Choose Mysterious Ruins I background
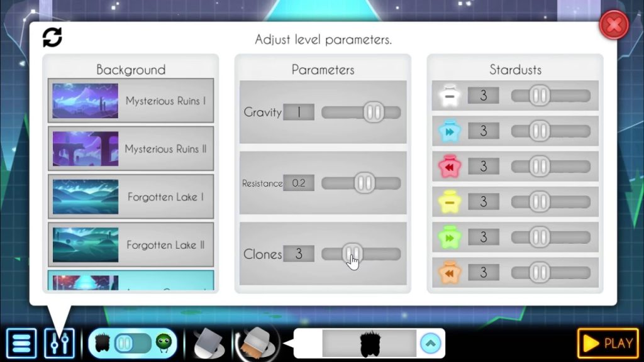 131,101
